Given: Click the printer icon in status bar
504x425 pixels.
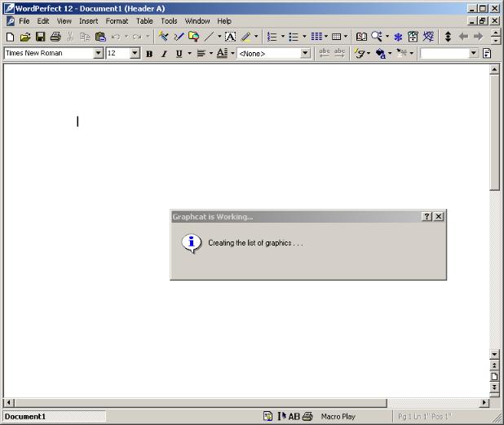Looking at the screenshot, I should 307,417.
